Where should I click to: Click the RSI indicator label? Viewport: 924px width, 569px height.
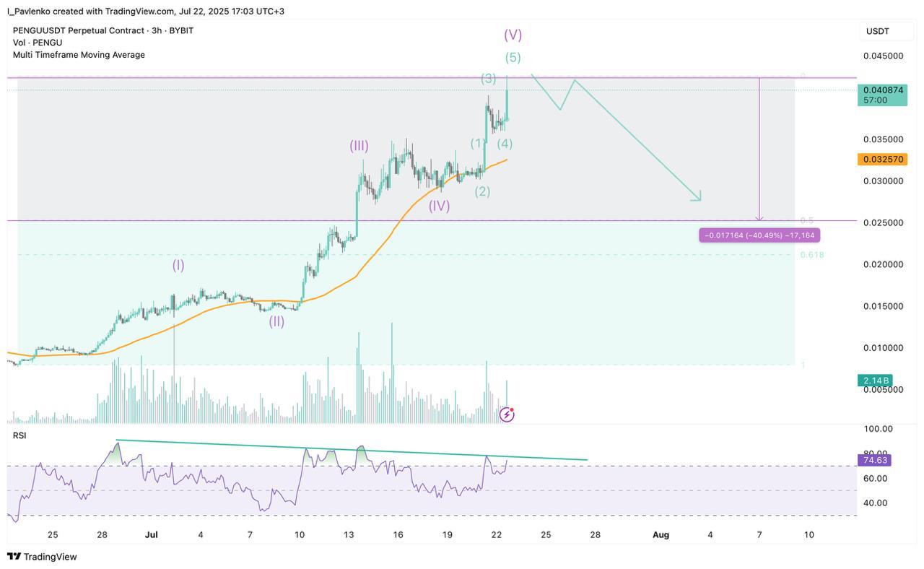click(x=19, y=435)
